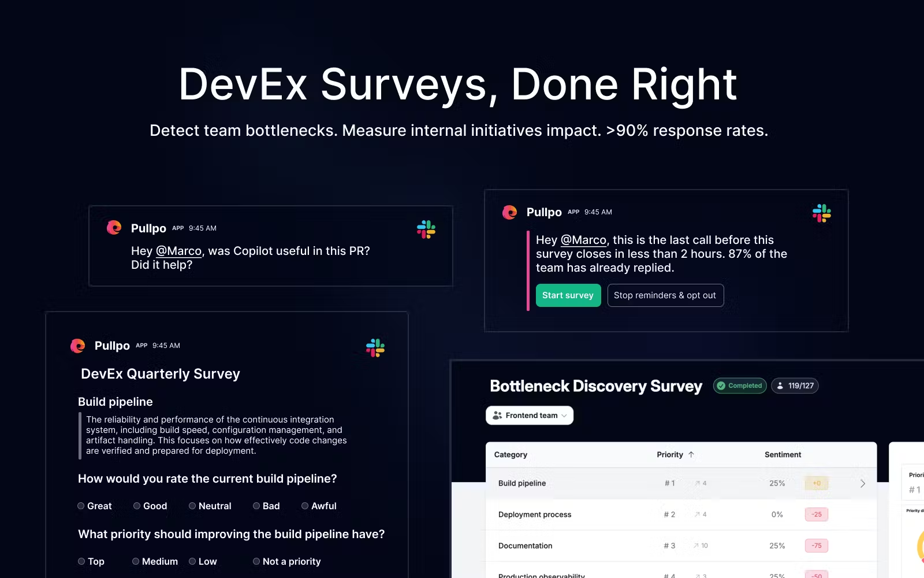Click the # 3 priority value for Documentation
The width and height of the screenshot is (924, 578).
coord(670,546)
